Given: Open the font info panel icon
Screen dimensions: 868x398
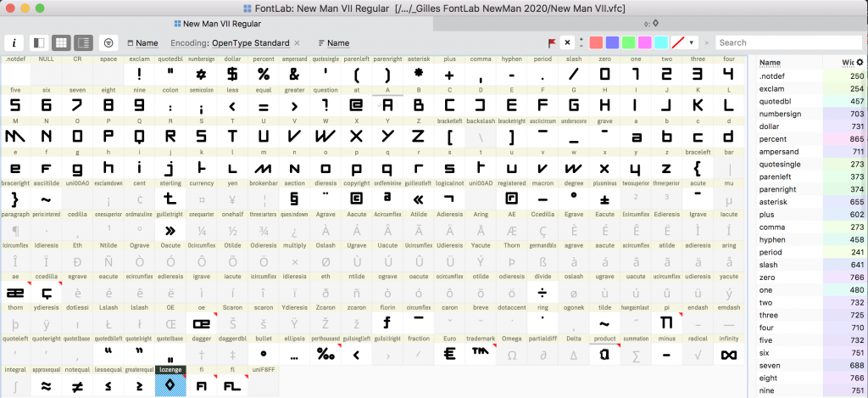Looking at the screenshot, I should tap(14, 42).
